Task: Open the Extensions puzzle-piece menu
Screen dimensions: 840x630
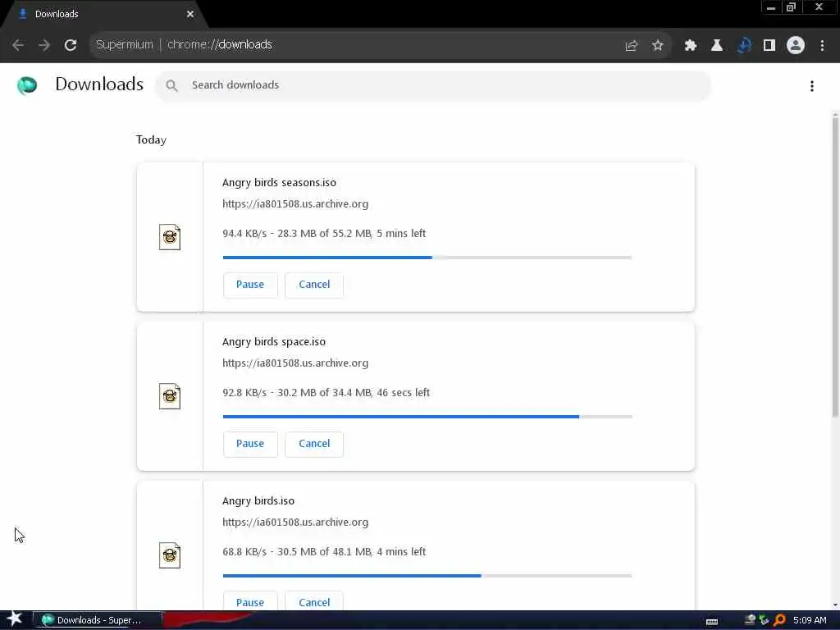Action: pos(690,46)
